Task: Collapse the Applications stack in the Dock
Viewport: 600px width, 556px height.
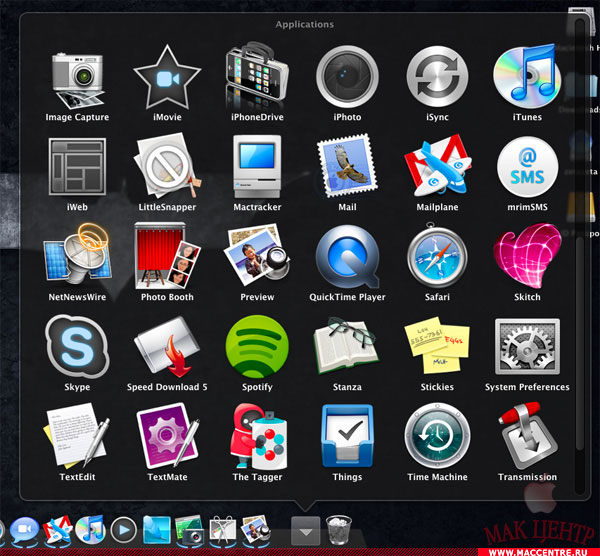Action: pyautogui.click(x=305, y=531)
